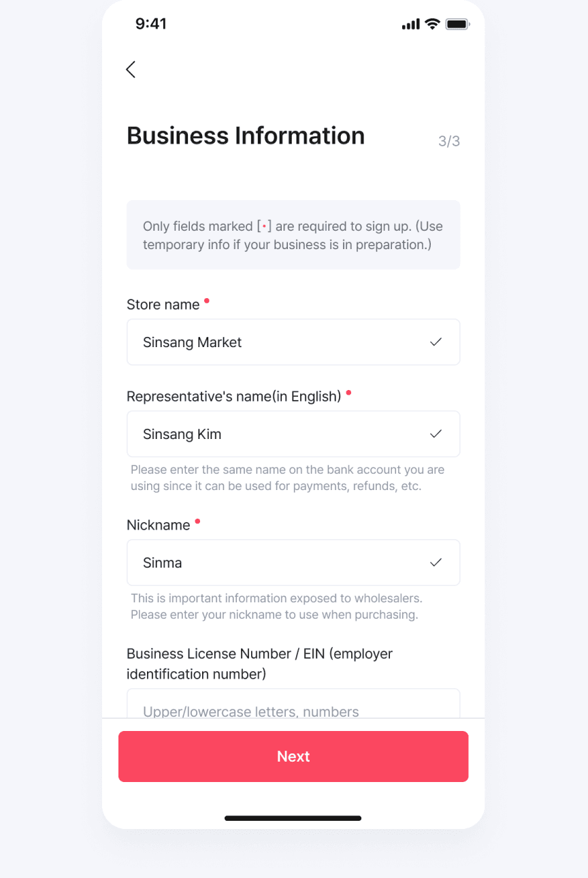Tap the cellular signal bars icon
This screenshot has height=878, width=588.
411,25
